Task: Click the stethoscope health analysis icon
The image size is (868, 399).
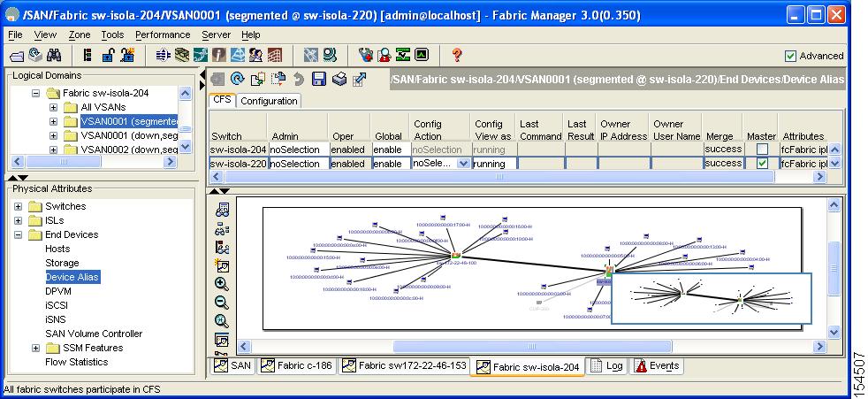Action: click(367, 56)
